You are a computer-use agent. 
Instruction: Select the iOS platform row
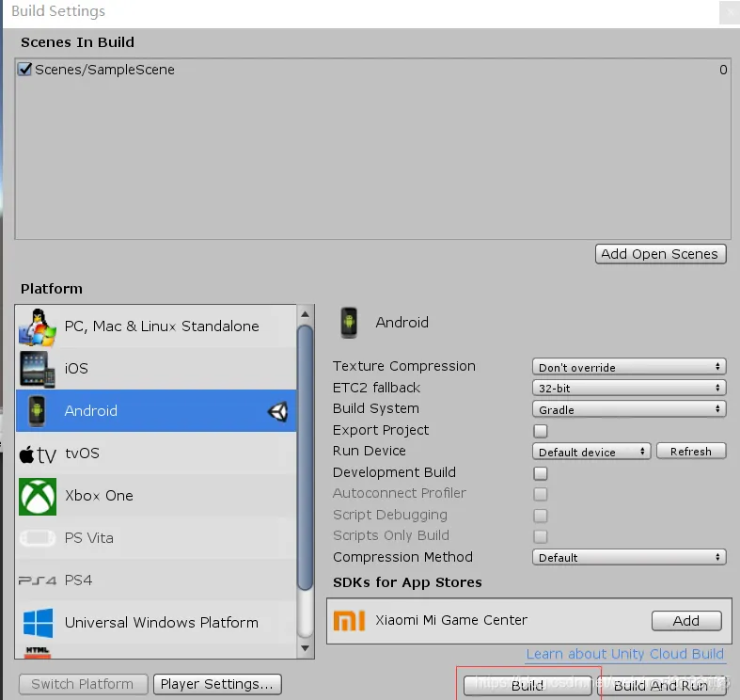(156, 369)
